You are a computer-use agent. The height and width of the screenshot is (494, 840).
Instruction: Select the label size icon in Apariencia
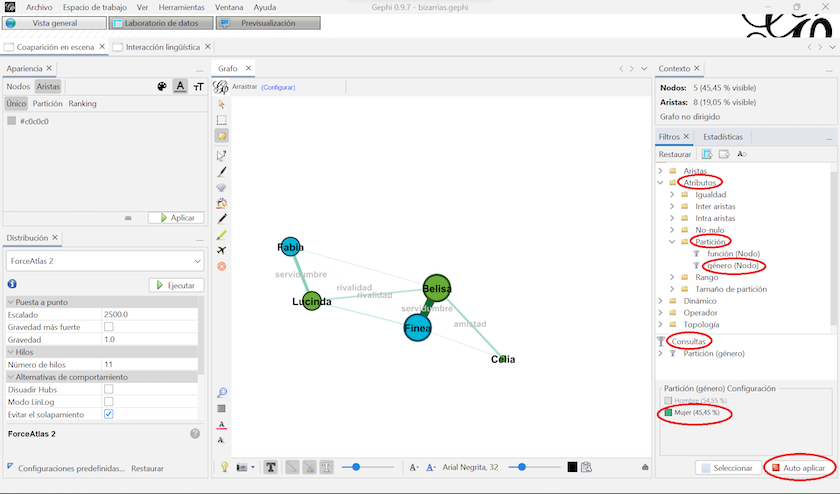click(x=198, y=87)
